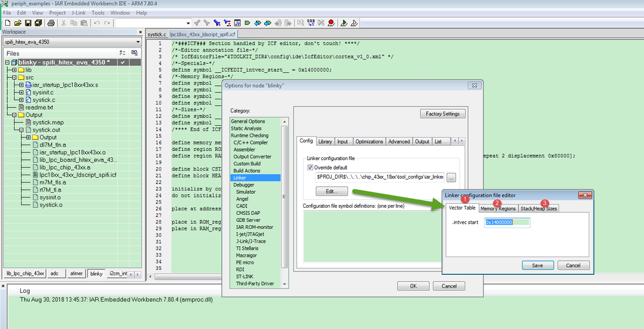Image resolution: width=644 pixels, height=329 pixels.
Task: Click the Paste clipboard icon
Action: pos(84,23)
